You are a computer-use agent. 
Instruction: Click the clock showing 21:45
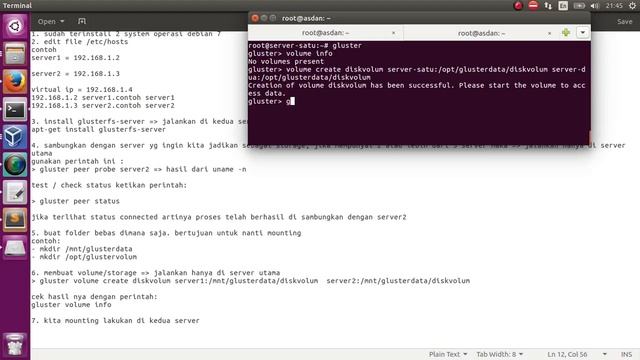(x=614, y=6)
